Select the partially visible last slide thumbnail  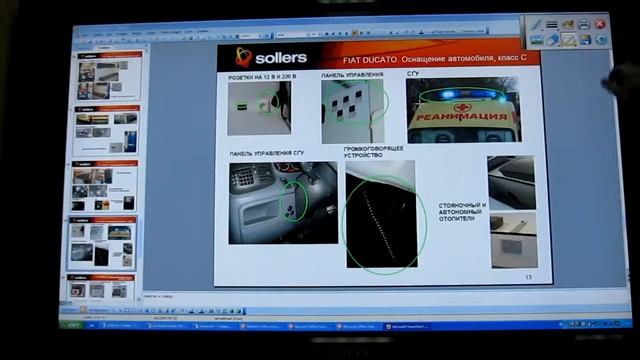click(100, 287)
